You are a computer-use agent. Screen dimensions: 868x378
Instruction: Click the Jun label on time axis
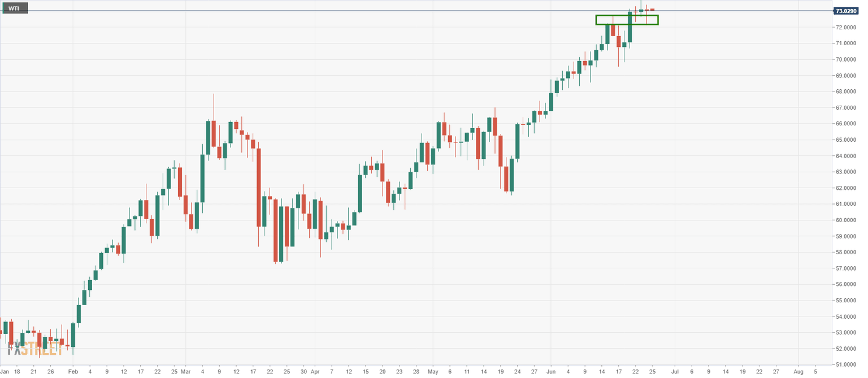click(x=551, y=372)
